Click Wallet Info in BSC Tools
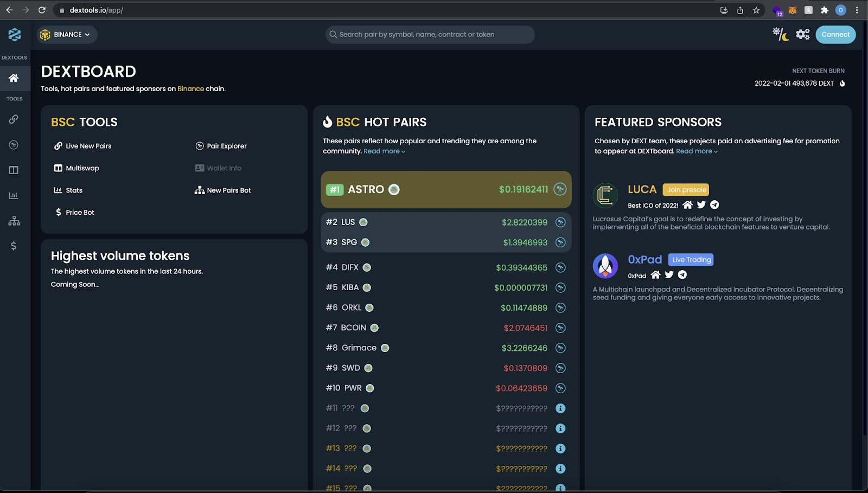Image resolution: width=868 pixels, height=493 pixels. (218, 168)
